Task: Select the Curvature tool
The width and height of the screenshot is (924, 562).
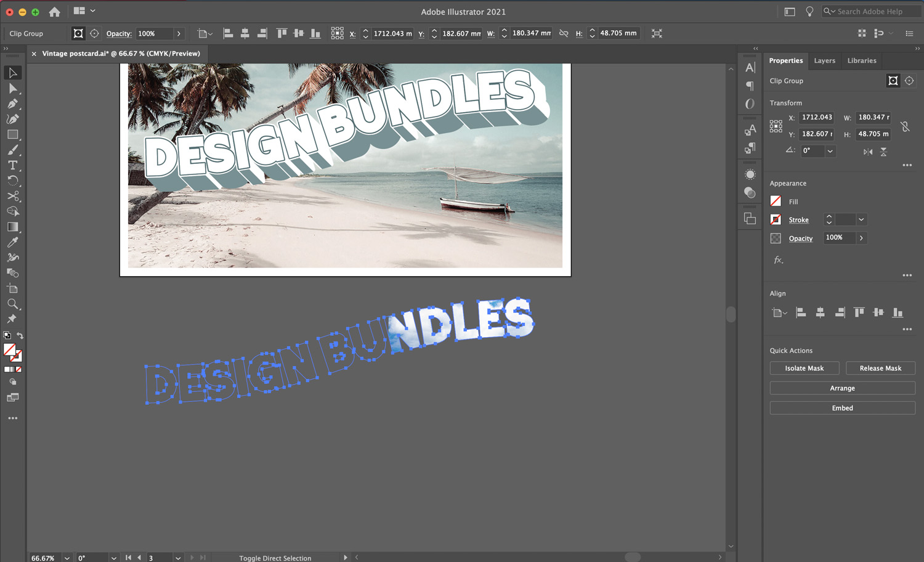Action: click(x=12, y=119)
